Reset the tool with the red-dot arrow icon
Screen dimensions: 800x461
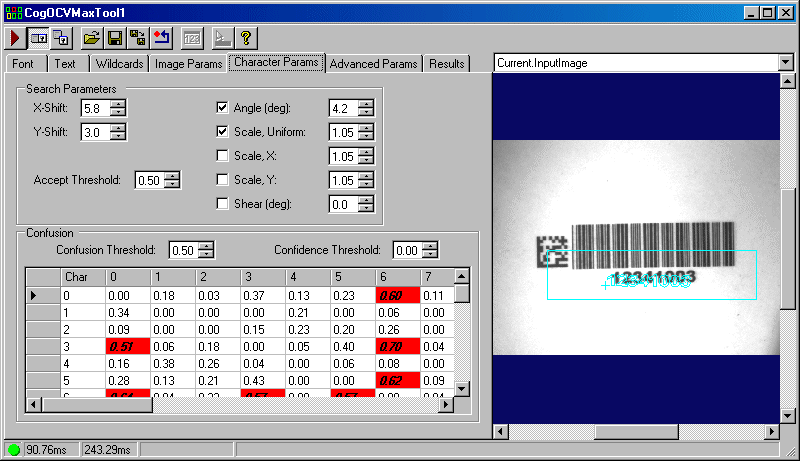[x=162, y=38]
